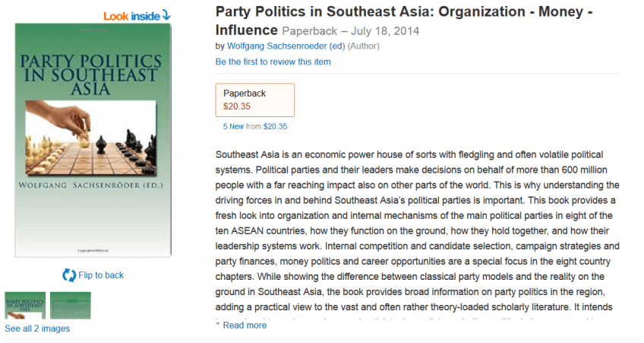Image resolution: width=644 pixels, height=343 pixels.
Task: Click the red $20.35 Paperback price
Action: pyautogui.click(x=237, y=106)
